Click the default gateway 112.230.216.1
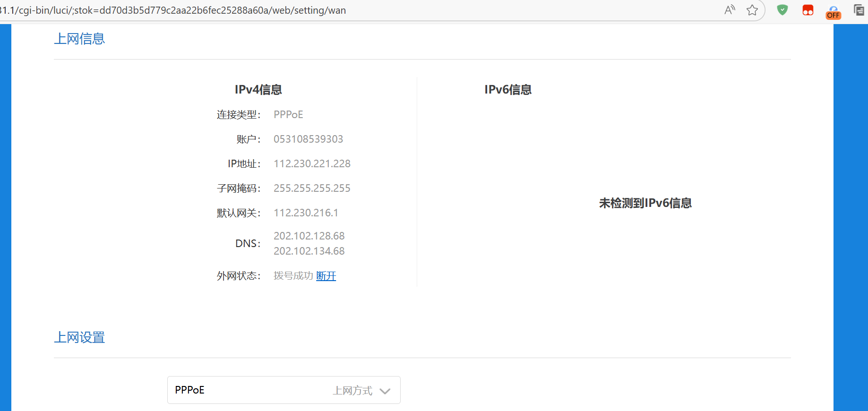The height and width of the screenshot is (411, 868). coord(306,213)
